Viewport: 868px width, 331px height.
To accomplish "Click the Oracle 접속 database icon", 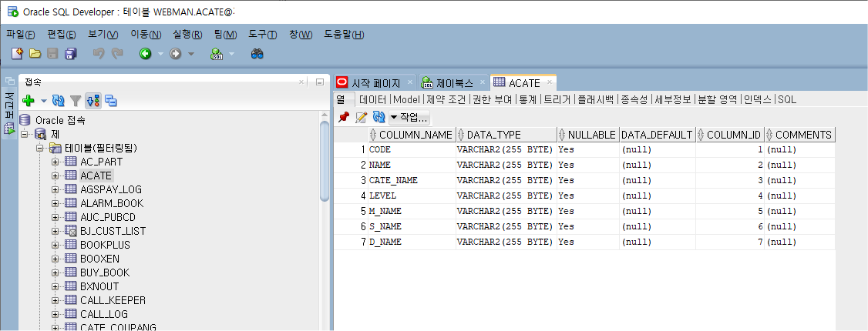I will pos(25,120).
